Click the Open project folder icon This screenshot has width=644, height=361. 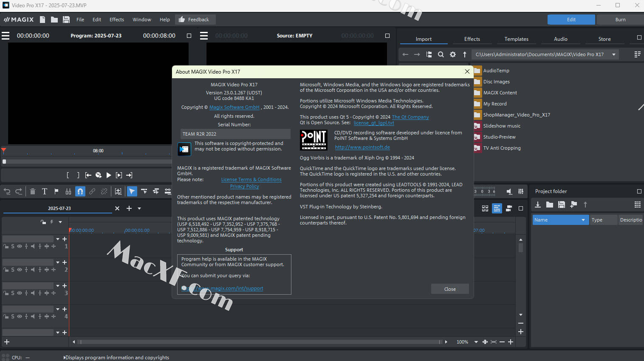(54, 20)
